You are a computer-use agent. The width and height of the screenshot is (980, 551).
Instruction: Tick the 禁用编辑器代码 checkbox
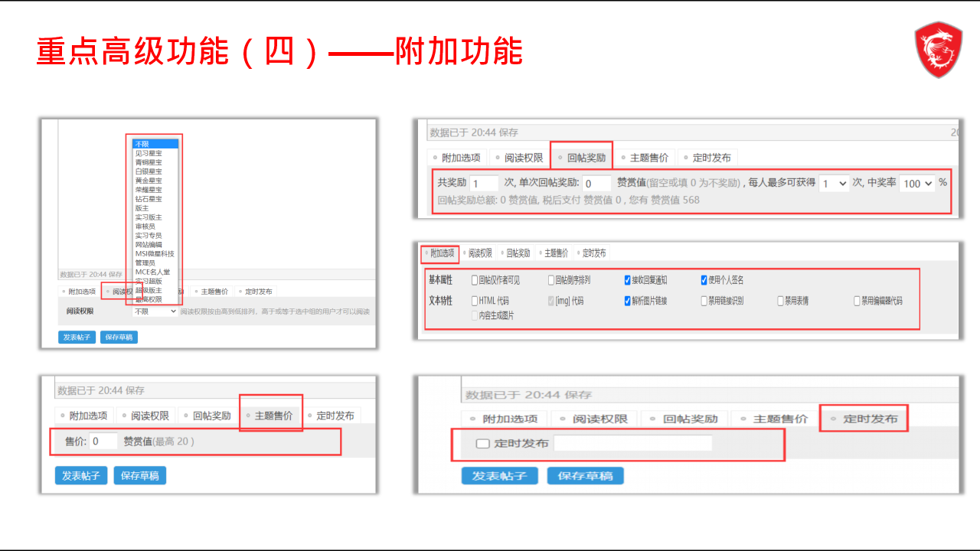point(857,301)
